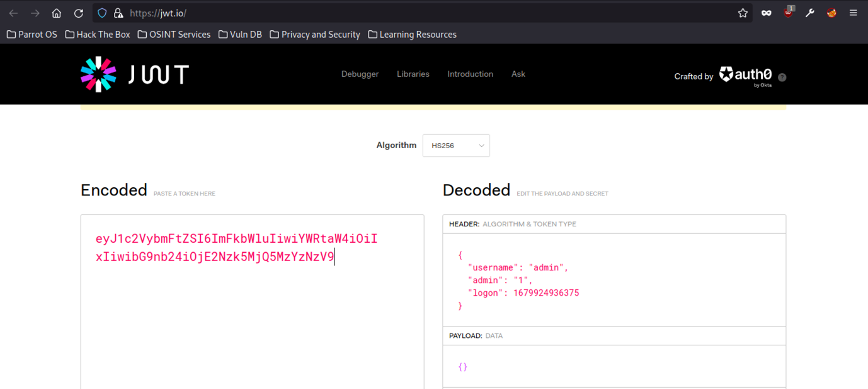The image size is (868, 389).
Task: Open the Vuln DB bookmarks folder
Action: (x=240, y=35)
